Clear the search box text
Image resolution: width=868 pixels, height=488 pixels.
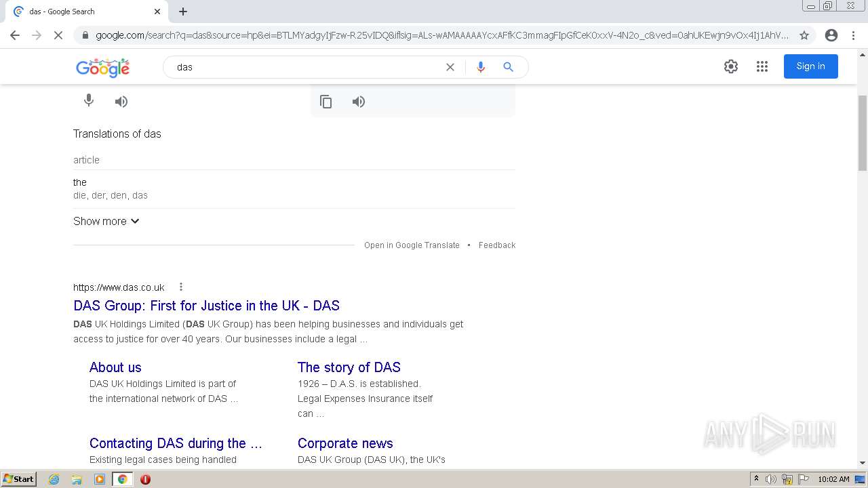tap(450, 67)
